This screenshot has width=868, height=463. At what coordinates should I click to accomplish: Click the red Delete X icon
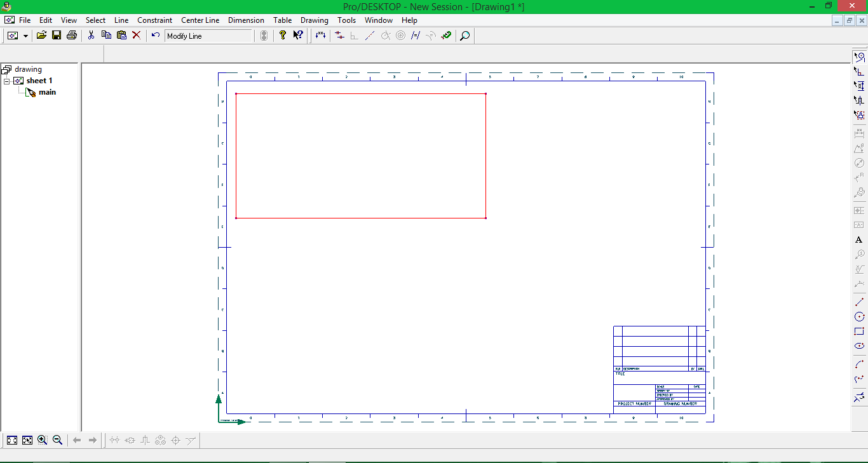point(136,36)
